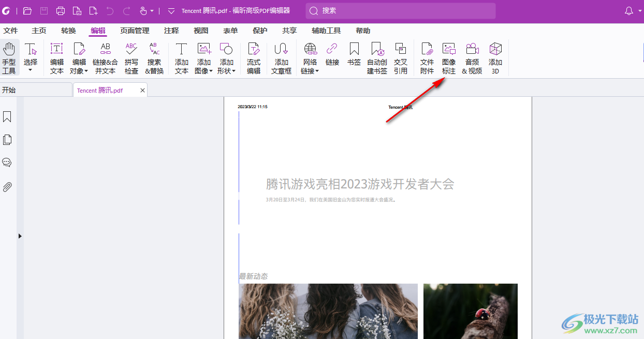Switch to the 主页 ribbon tab
644x339 pixels.
point(39,31)
